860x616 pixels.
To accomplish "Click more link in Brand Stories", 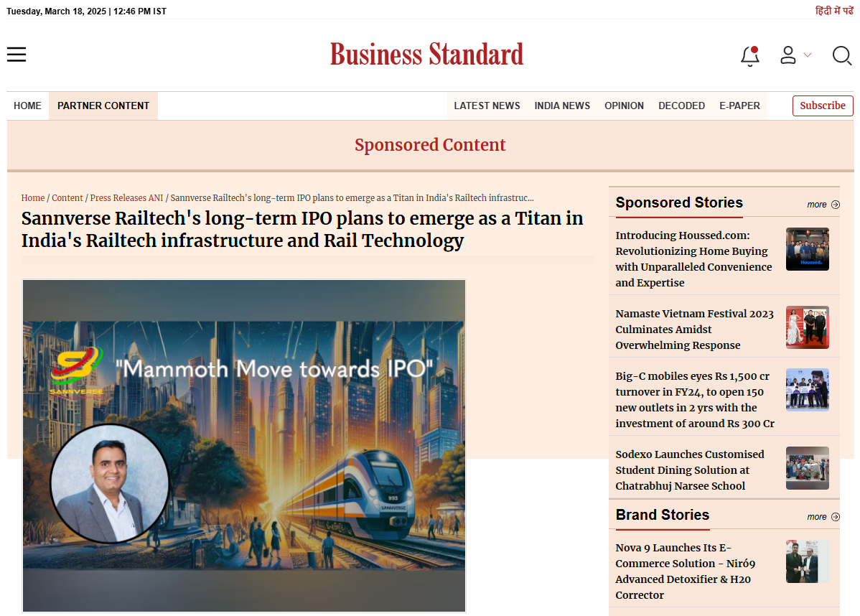I will coord(817,517).
